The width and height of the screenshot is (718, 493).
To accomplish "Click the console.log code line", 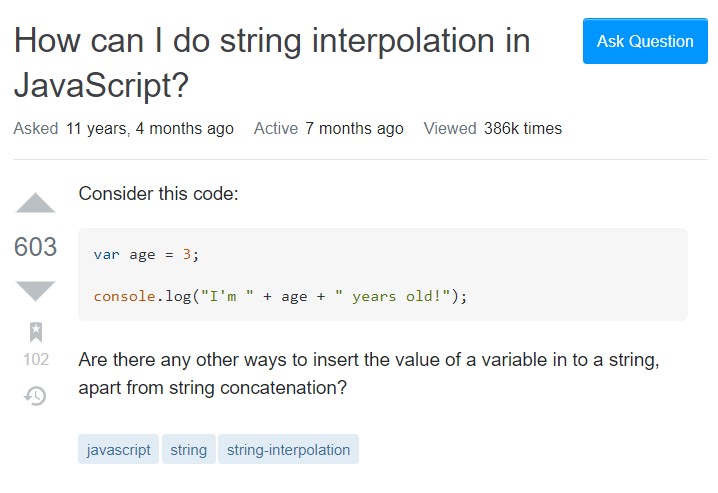I will tap(280, 297).
